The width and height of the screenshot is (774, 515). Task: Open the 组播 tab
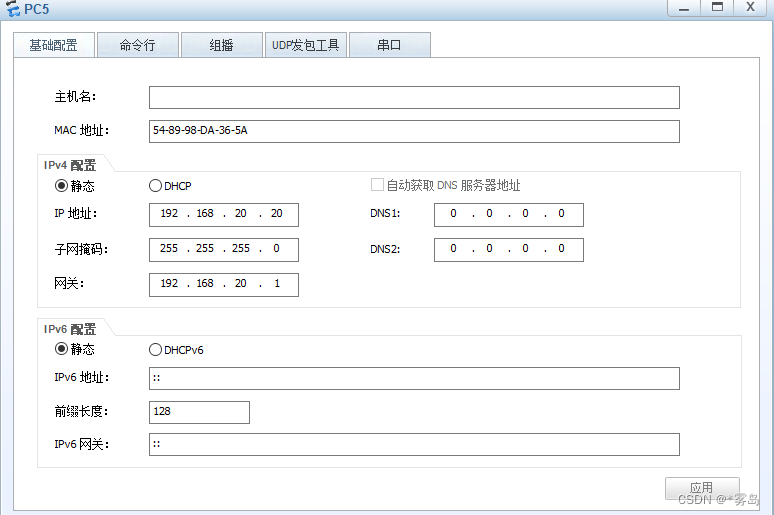click(222, 45)
